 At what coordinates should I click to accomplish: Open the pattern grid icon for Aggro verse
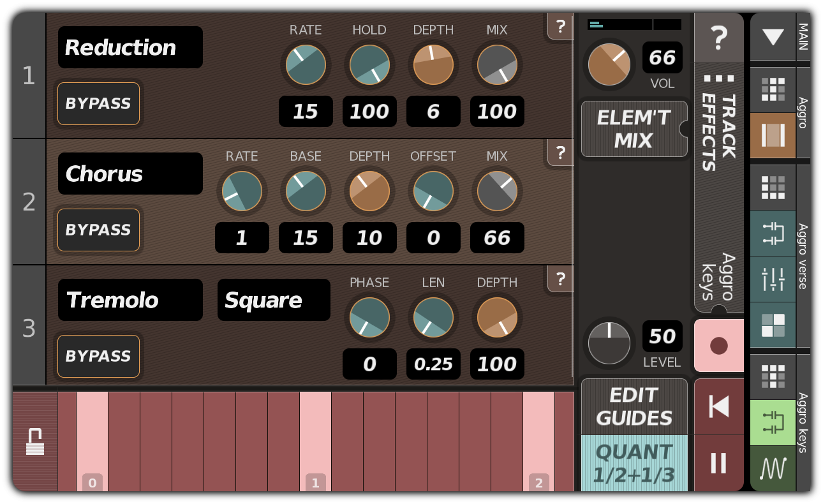click(773, 187)
